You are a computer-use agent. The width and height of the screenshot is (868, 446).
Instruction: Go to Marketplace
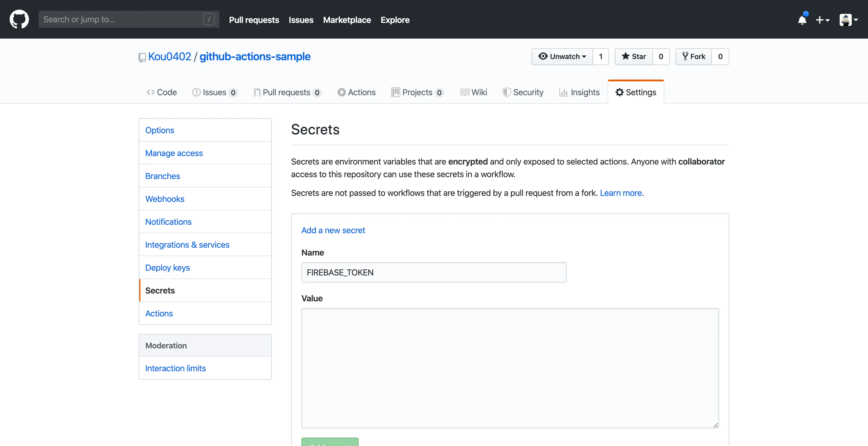347,20
